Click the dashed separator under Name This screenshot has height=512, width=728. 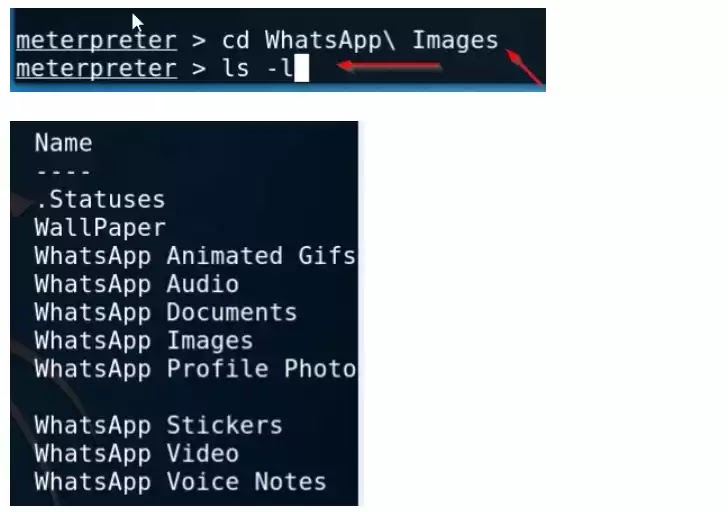coord(63,172)
